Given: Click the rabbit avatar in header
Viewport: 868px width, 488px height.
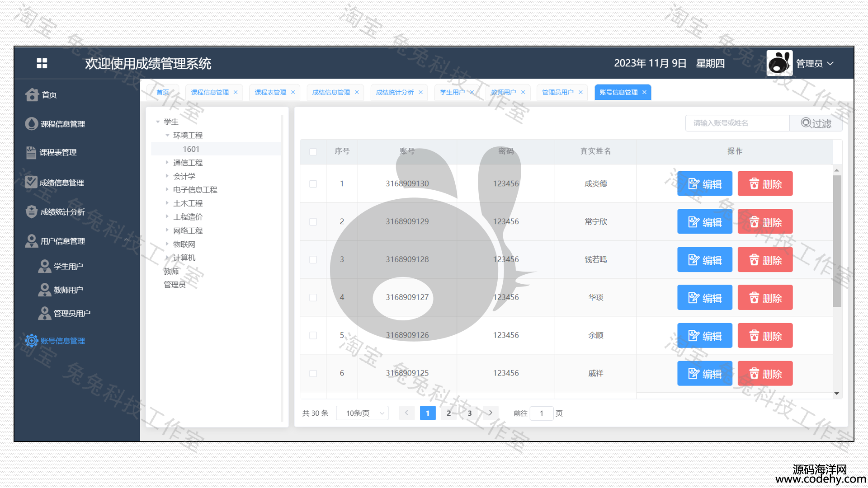Looking at the screenshot, I should click(x=779, y=63).
